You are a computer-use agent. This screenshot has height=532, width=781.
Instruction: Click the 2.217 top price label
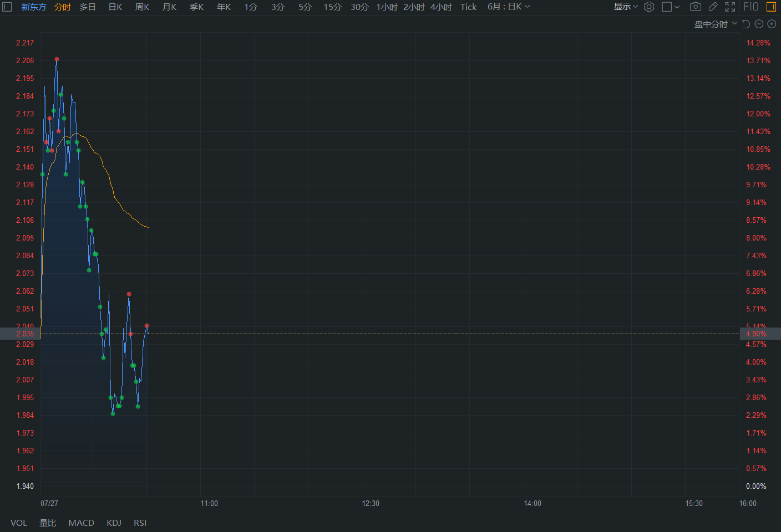25,43
